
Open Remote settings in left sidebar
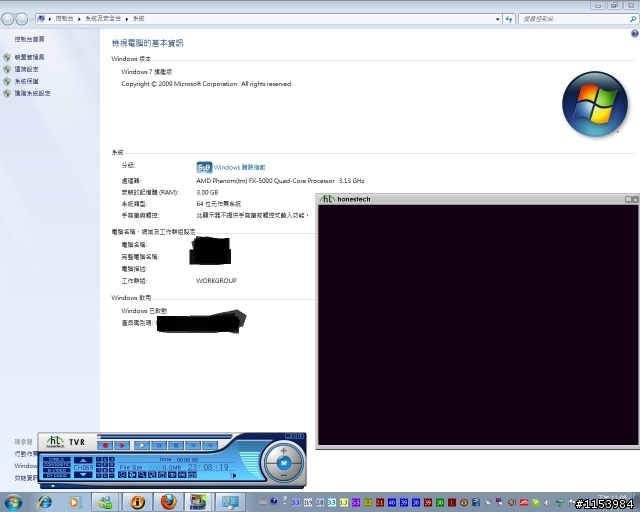coord(27,69)
